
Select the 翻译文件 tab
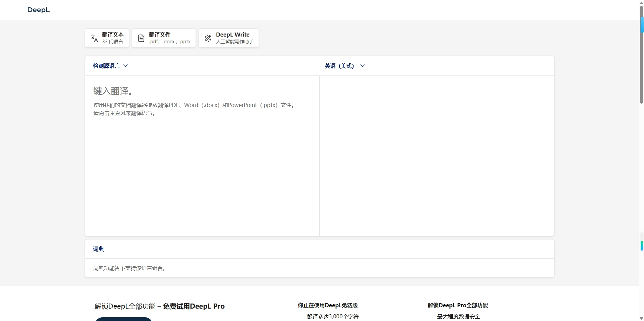164,38
